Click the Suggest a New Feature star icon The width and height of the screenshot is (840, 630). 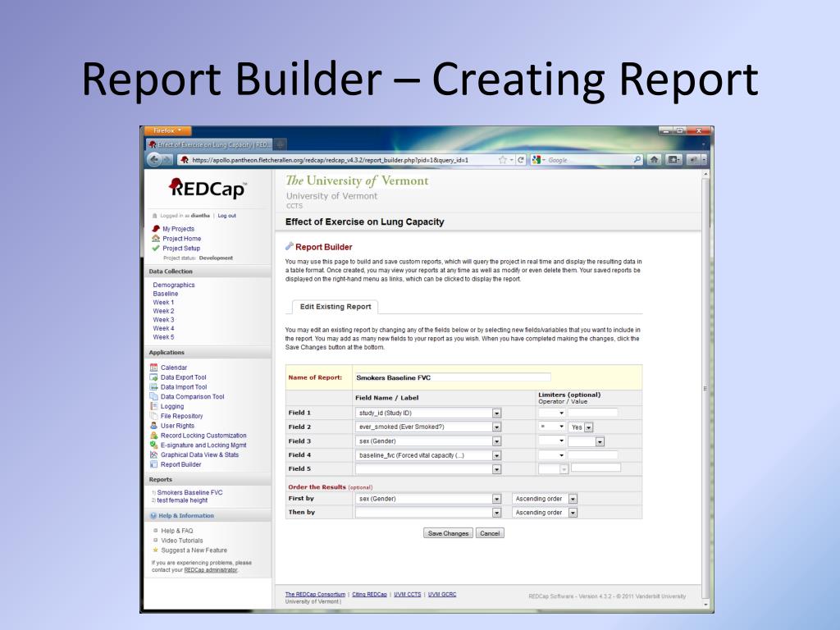pos(155,550)
